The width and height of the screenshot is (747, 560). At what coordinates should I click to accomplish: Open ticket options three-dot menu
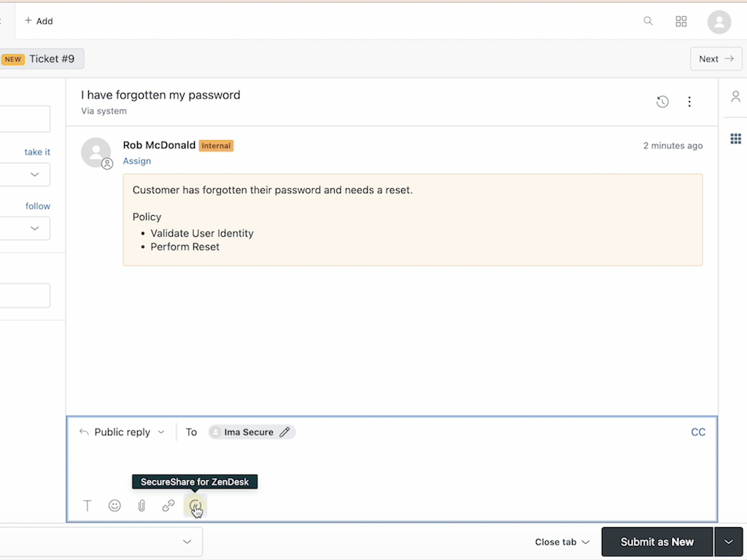click(689, 102)
